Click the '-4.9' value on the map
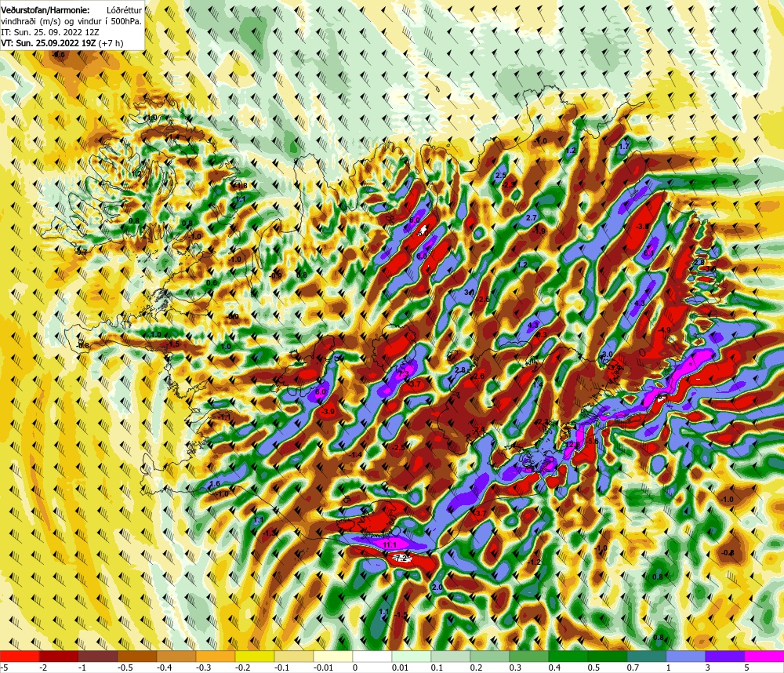 tap(665, 330)
